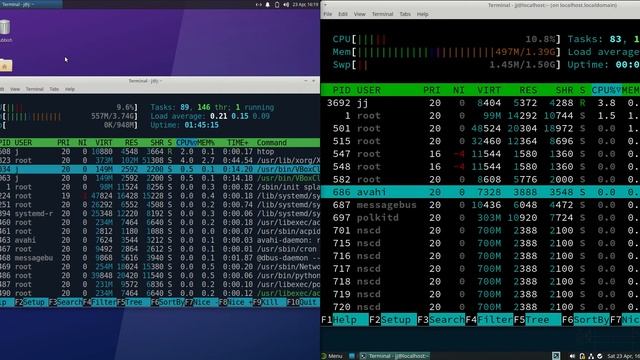Open Tabs menu in left terminal window
The width and height of the screenshot is (640, 360).
pos(54,89)
